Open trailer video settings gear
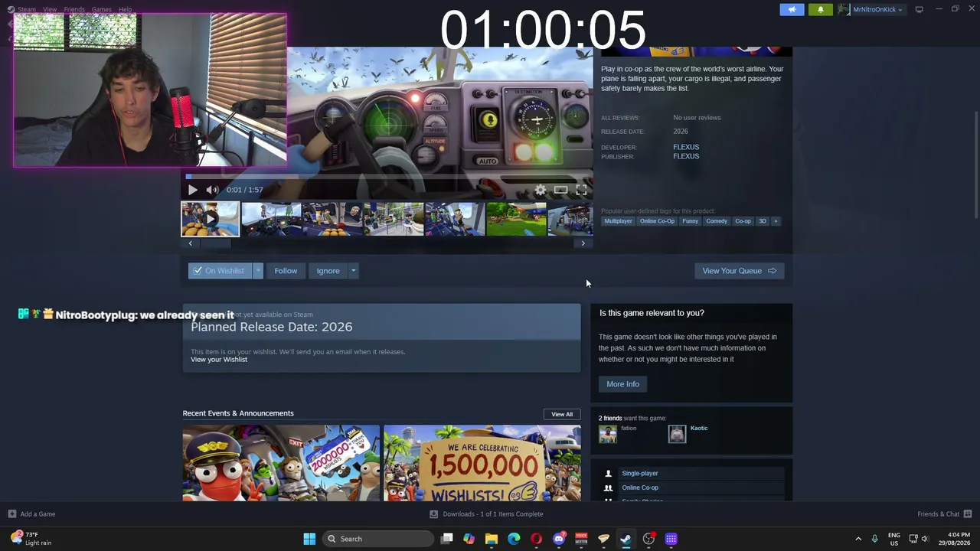This screenshot has height=551, width=980. point(541,190)
